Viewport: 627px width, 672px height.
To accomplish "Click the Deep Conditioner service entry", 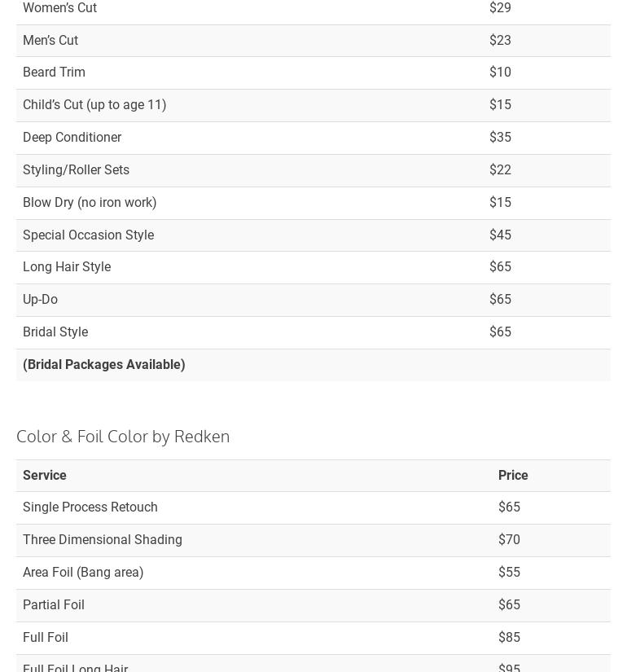I will (x=72, y=138).
